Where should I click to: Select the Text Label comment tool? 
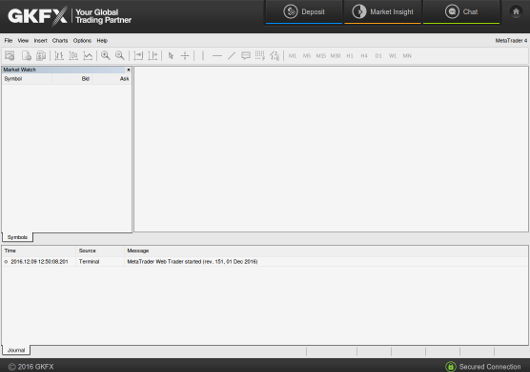[246, 56]
